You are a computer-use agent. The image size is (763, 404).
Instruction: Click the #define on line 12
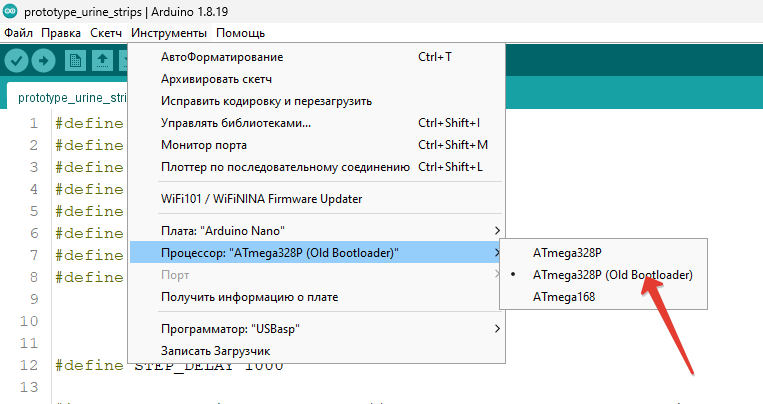point(89,365)
